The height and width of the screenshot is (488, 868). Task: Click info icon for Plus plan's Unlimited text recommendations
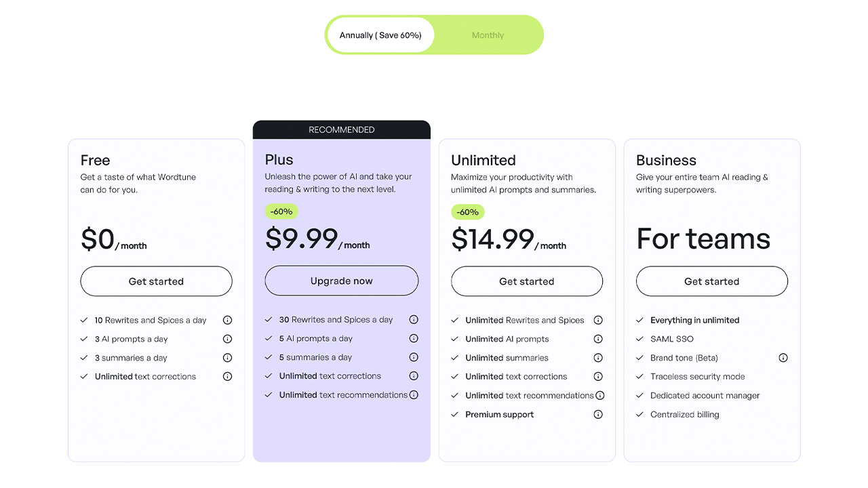tap(414, 394)
